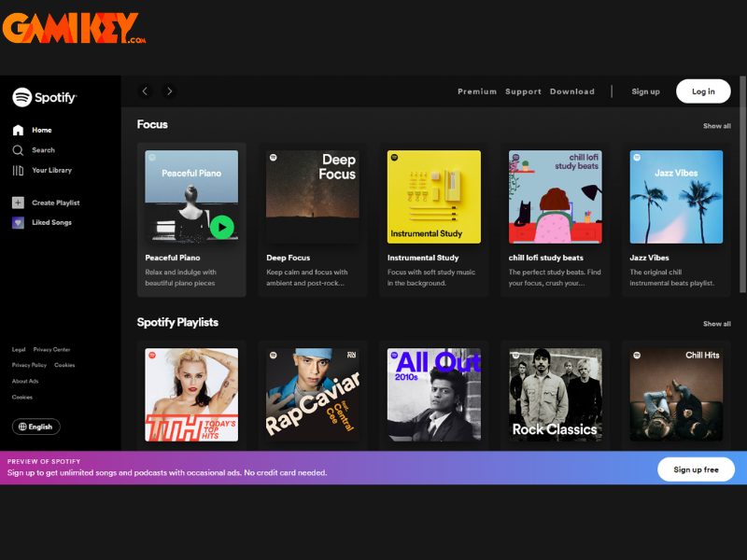
Task: Click the Instrumental Study title text
Action: [423, 258]
